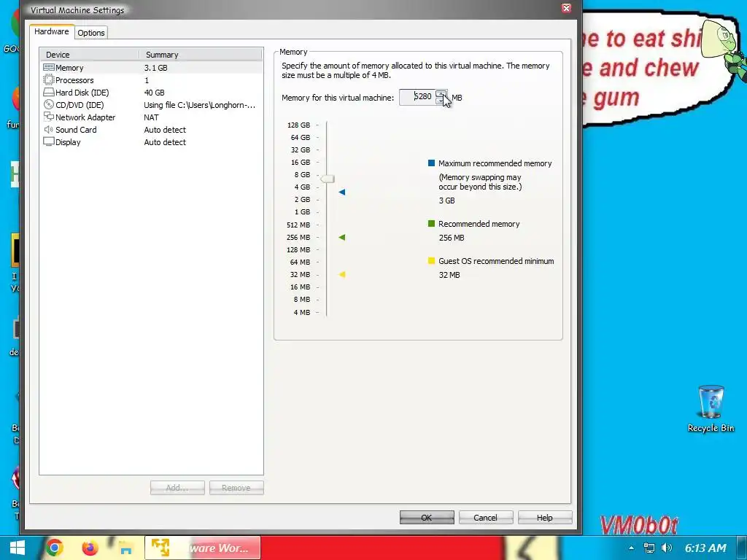Viewport: 747px width, 560px height.
Task: Open volume control tray icon
Action: click(x=667, y=548)
